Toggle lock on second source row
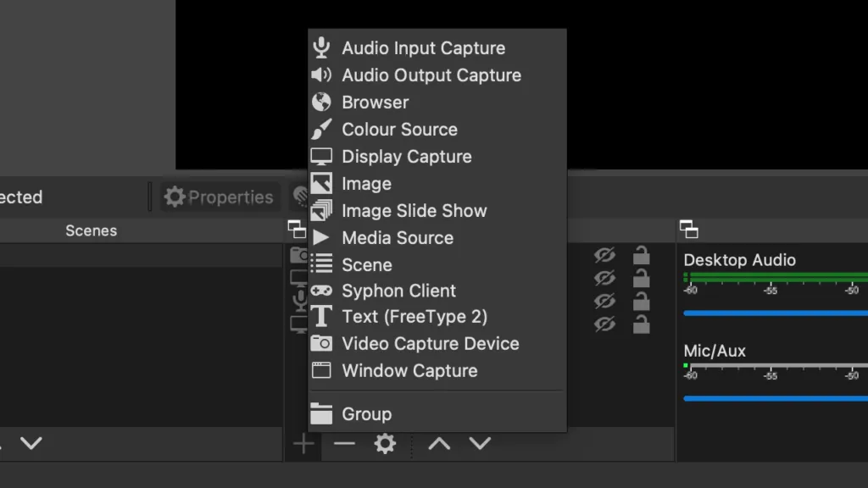The image size is (868, 488). click(641, 278)
